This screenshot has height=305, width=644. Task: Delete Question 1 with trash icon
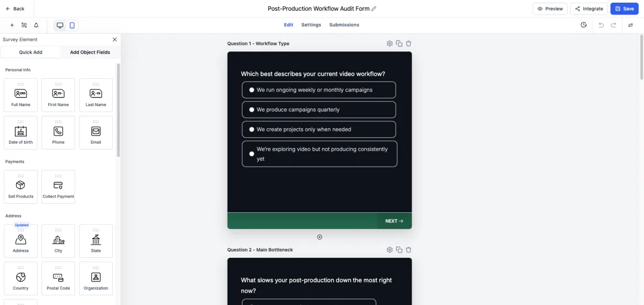click(x=408, y=43)
